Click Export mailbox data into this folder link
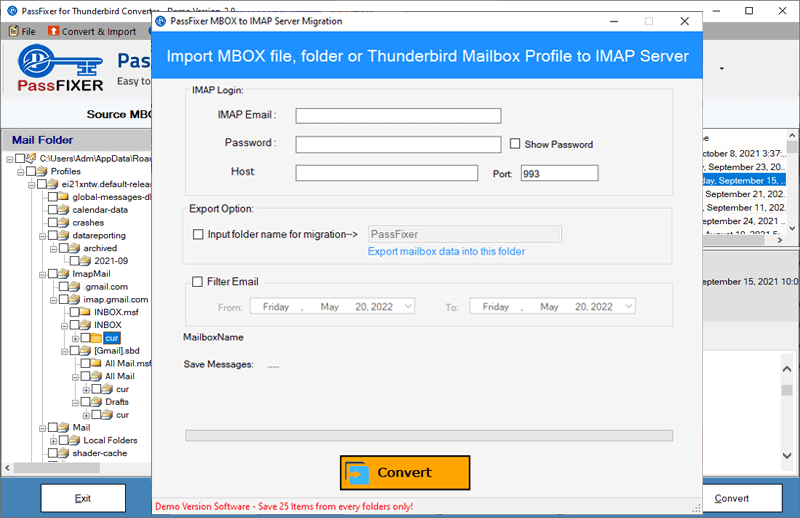This screenshot has height=518, width=800. (x=446, y=251)
